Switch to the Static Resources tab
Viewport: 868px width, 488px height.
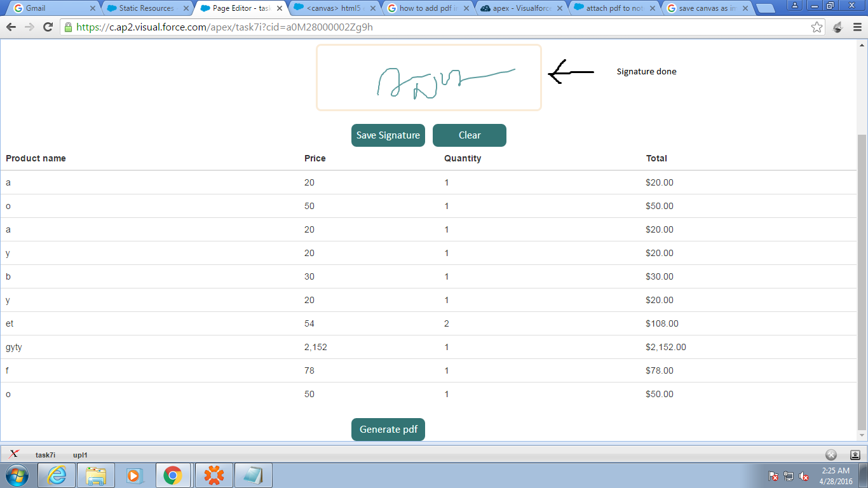click(x=146, y=8)
